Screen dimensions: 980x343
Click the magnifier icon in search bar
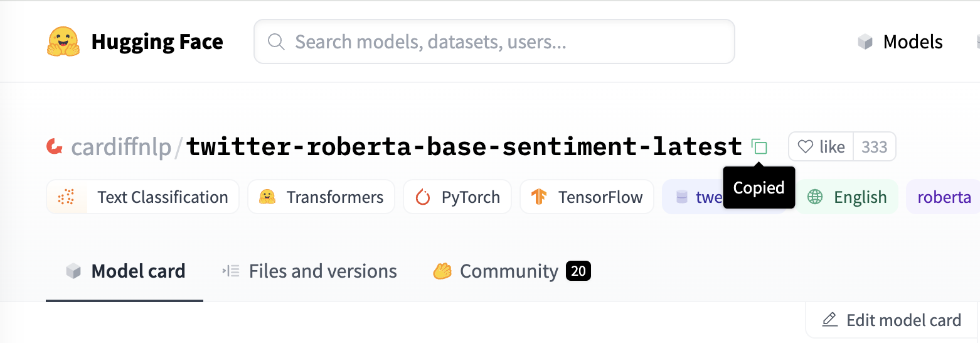click(275, 41)
